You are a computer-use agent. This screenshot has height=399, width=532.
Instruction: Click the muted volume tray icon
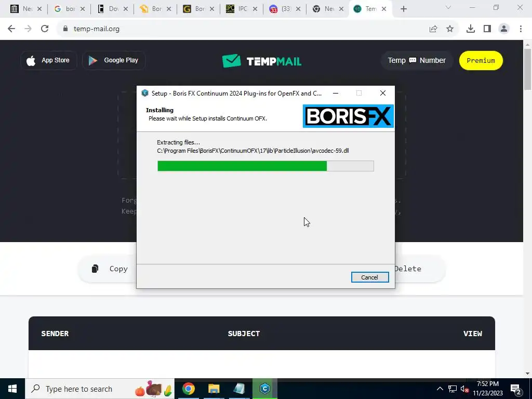coord(464,389)
